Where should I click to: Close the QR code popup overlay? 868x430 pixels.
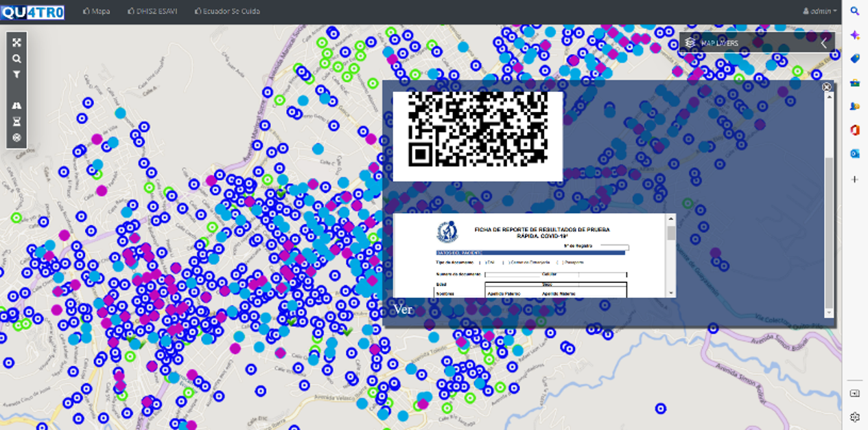tap(827, 87)
